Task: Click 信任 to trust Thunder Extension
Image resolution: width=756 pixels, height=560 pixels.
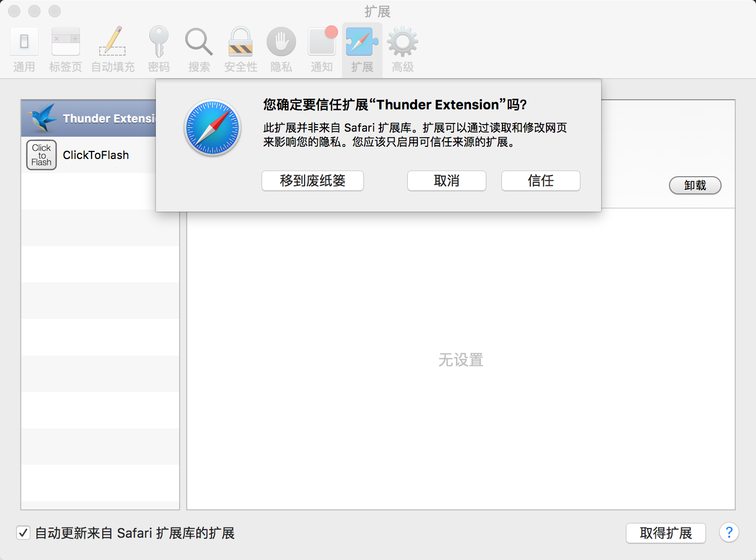Action: pyautogui.click(x=541, y=181)
